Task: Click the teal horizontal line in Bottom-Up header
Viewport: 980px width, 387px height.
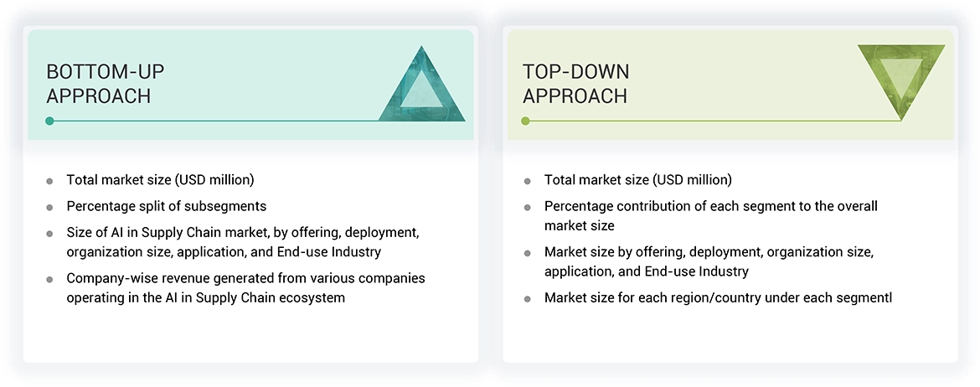Action: coord(209,121)
